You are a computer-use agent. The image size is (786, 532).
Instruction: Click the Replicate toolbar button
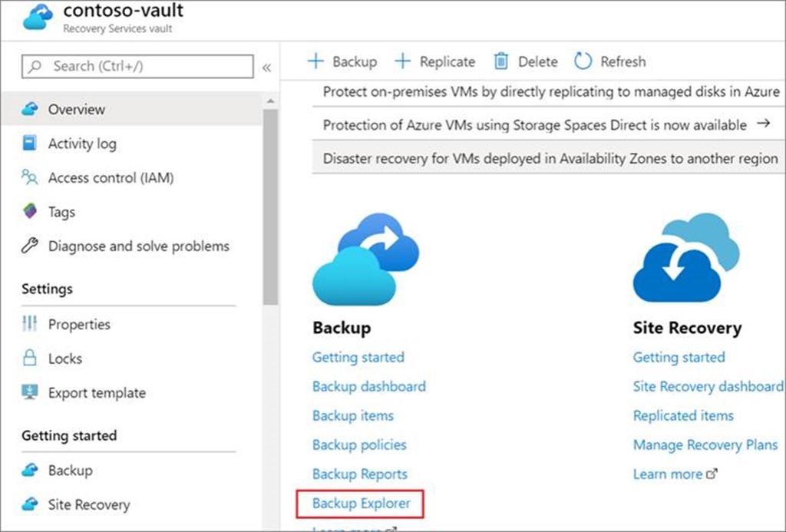click(435, 61)
